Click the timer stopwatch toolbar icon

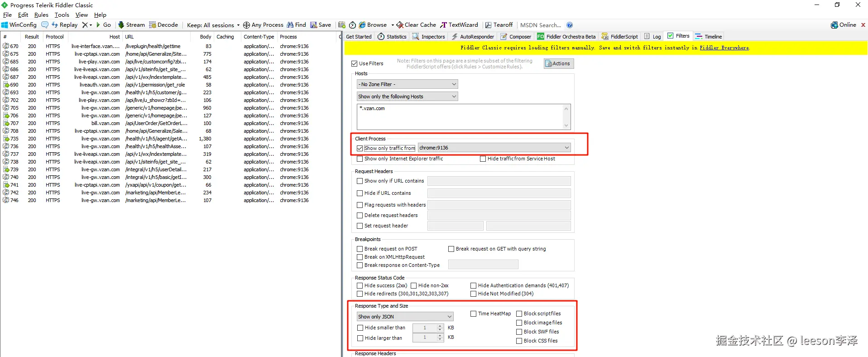(352, 25)
